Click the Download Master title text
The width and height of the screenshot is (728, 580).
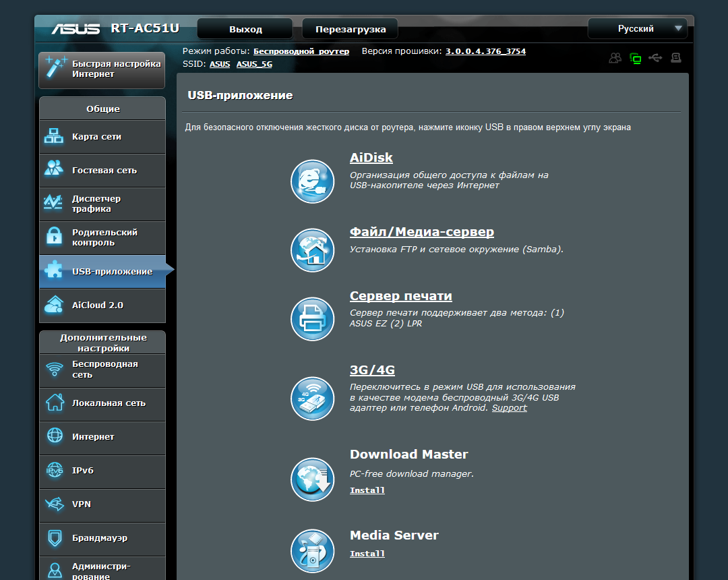click(x=408, y=454)
